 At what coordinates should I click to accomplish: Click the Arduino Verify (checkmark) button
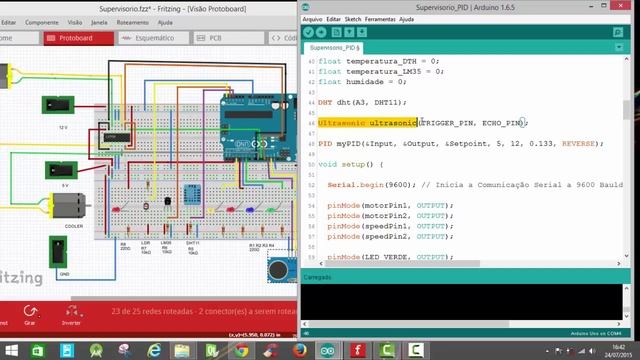(309, 32)
